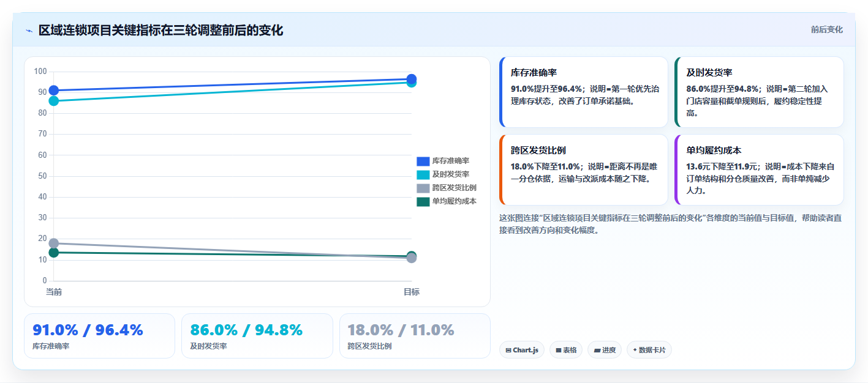Image resolution: width=868 pixels, height=383 pixels.
Task: Click the 100 y-axis tick label
Action: coord(40,72)
